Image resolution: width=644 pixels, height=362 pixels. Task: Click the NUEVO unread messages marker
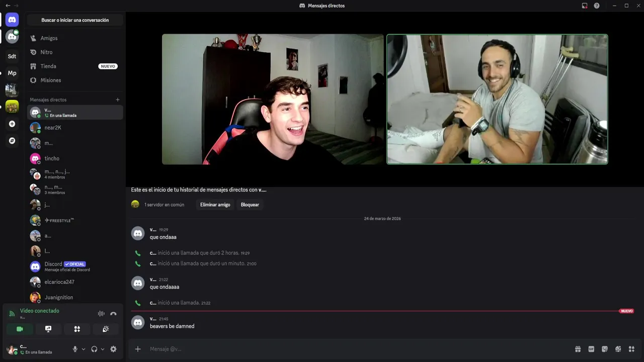pos(627,311)
